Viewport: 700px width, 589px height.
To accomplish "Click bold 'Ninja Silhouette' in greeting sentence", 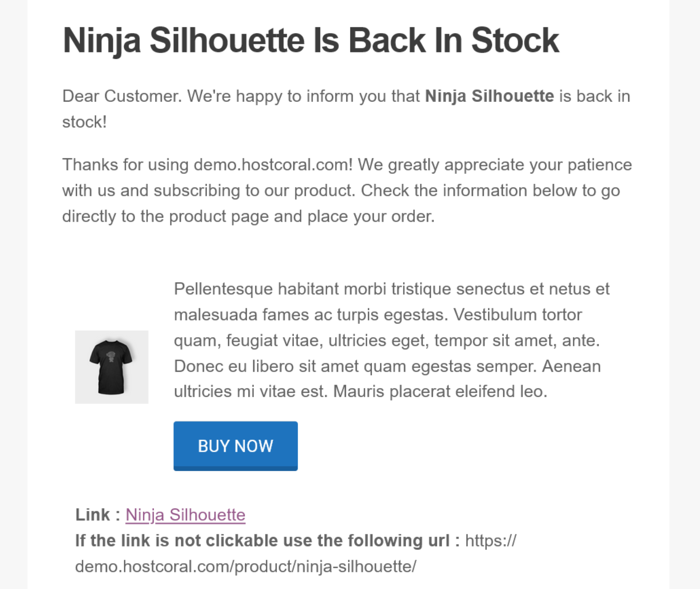I will tap(489, 96).
